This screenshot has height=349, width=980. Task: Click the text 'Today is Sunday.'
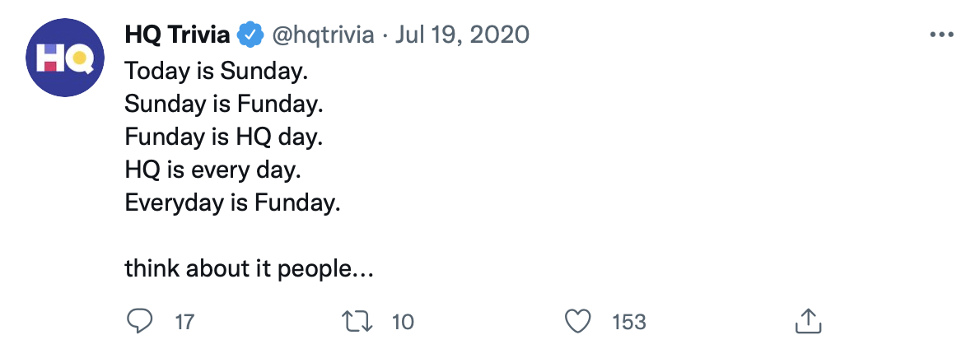217,71
